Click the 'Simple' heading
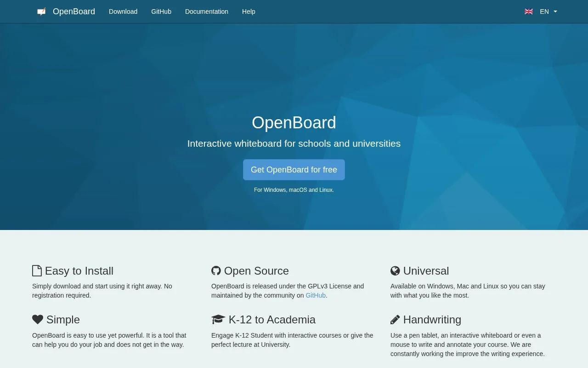Screen dimensions: 588x368 63,320
